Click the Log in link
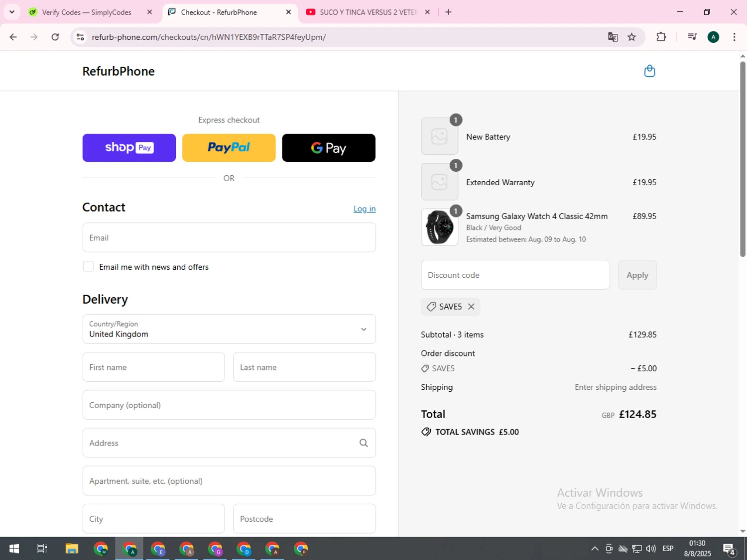747x560 pixels. [365, 209]
